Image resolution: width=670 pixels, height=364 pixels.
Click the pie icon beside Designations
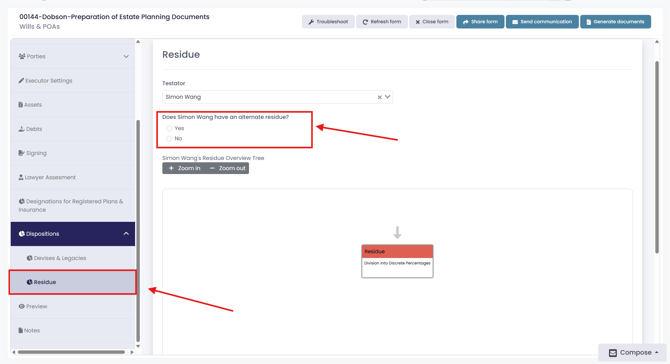tap(21, 201)
